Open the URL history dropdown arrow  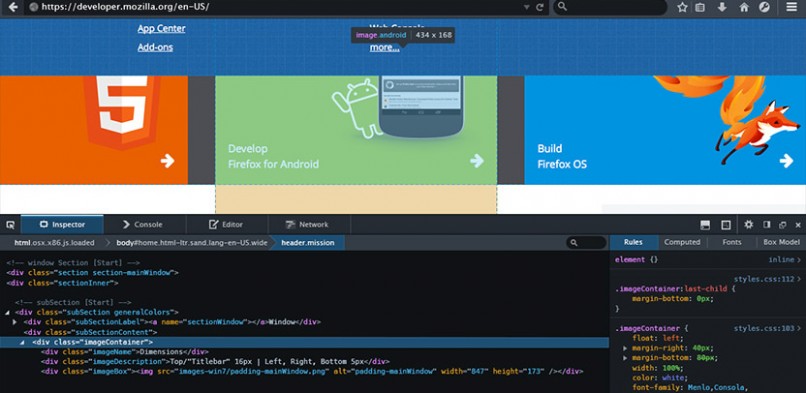(526, 7)
